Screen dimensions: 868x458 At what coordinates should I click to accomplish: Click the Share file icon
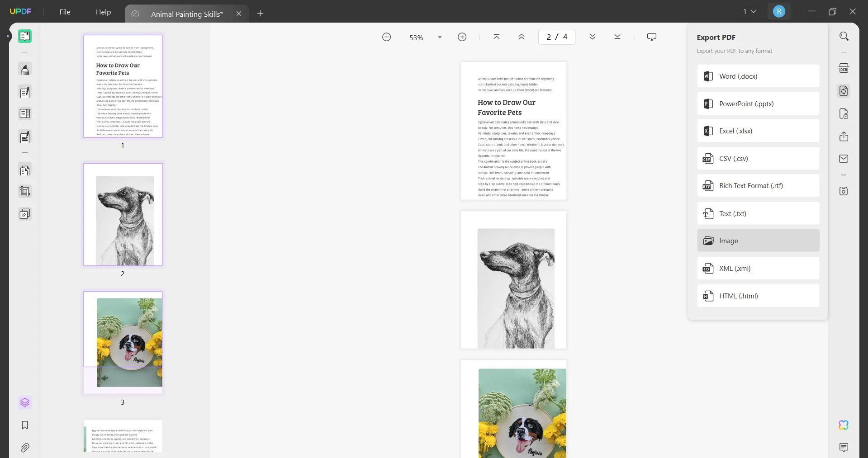click(844, 137)
